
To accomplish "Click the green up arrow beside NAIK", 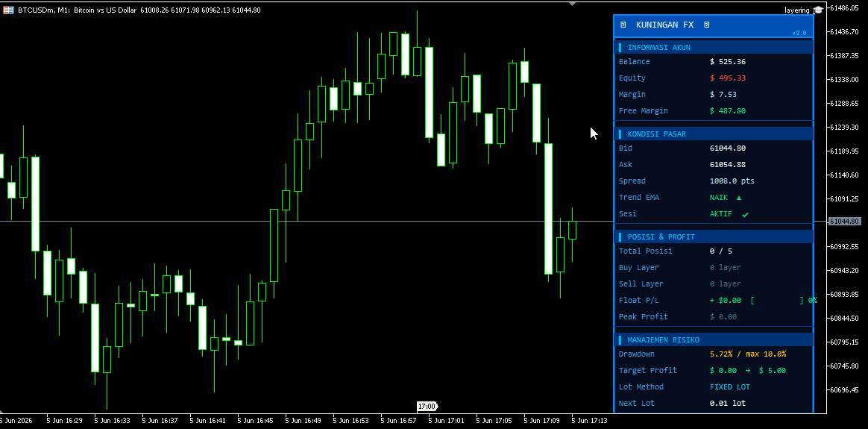I will [x=739, y=198].
